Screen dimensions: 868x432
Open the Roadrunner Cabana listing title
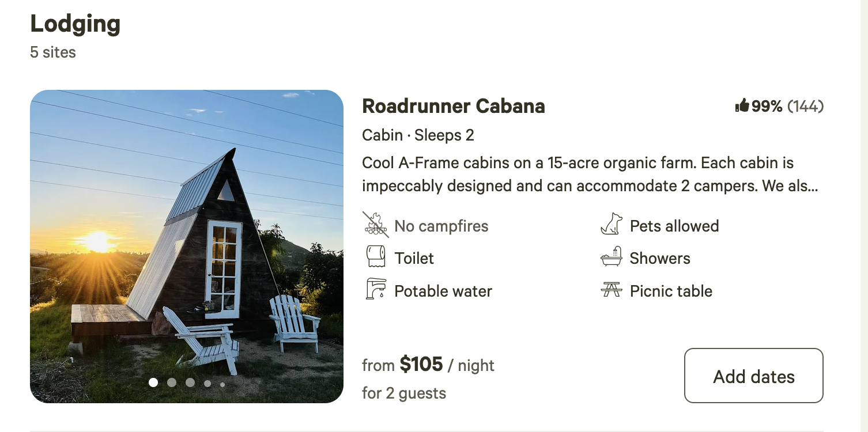[x=453, y=106]
